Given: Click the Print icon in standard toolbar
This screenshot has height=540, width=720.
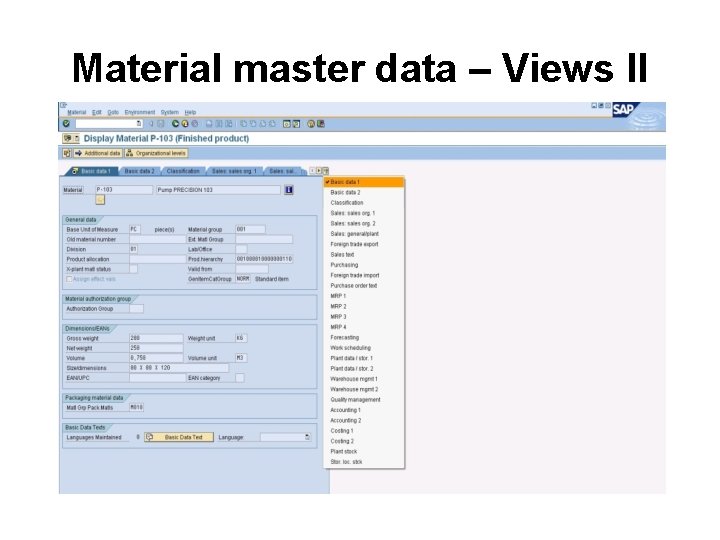Looking at the screenshot, I should click(209, 124).
